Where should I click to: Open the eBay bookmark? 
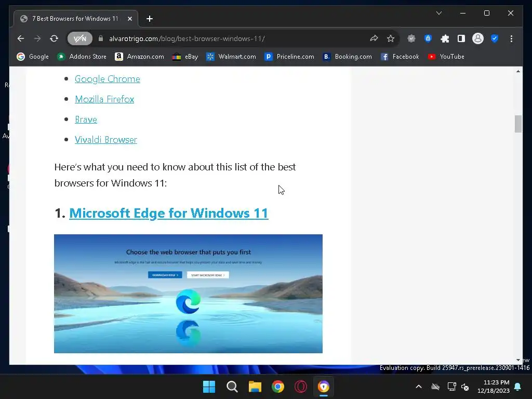pyautogui.click(x=185, y=57)
